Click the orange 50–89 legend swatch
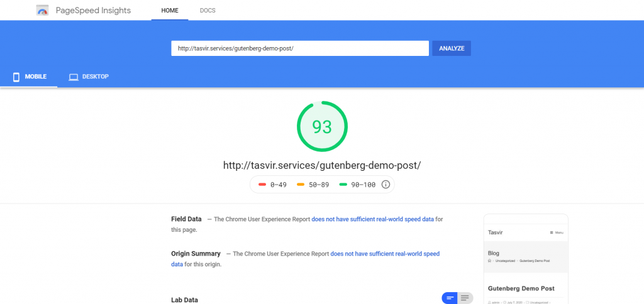This screenshot has width=644, height=304. tap(301, 185)
